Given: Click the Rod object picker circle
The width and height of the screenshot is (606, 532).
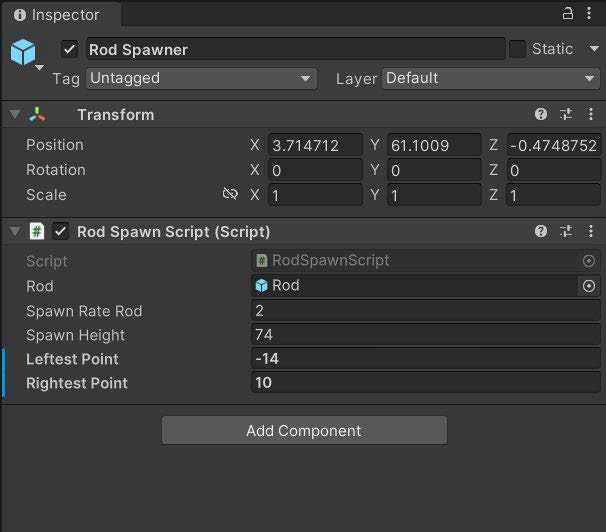Looking at the screenshot, I should tap(588, 286).
